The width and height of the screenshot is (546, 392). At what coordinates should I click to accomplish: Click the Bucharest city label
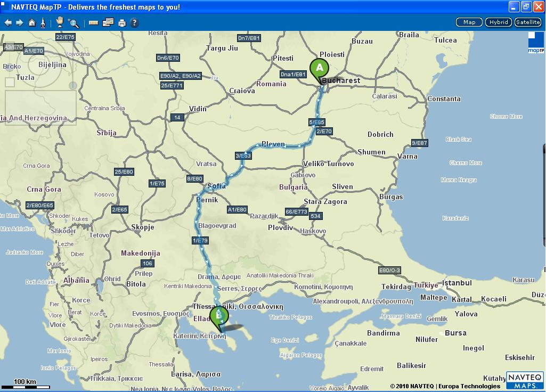pos(341,80)
